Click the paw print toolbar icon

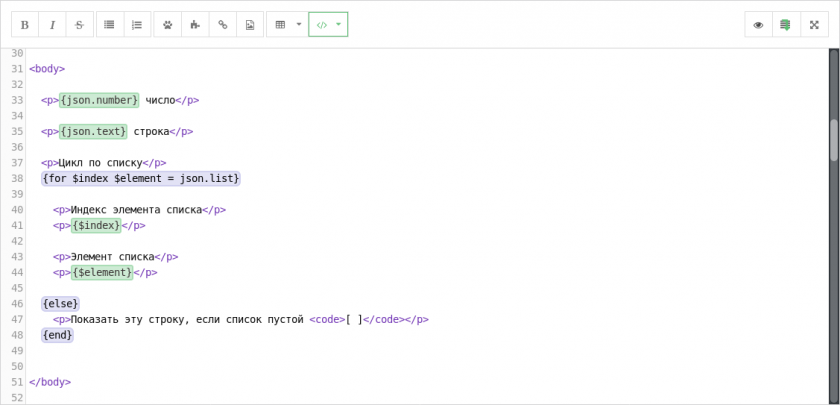point(168,25)
